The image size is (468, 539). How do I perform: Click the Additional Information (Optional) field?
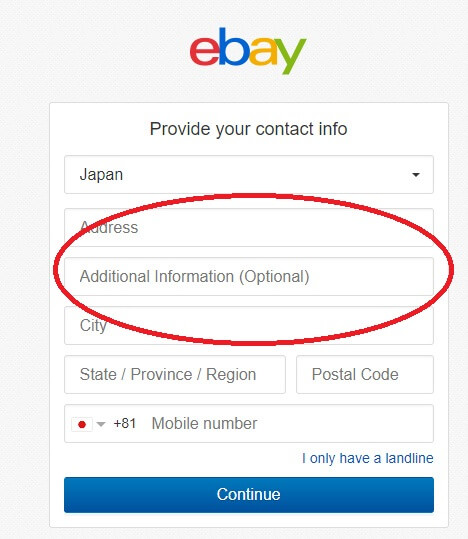pyautogui.click(x=249, y=276)
